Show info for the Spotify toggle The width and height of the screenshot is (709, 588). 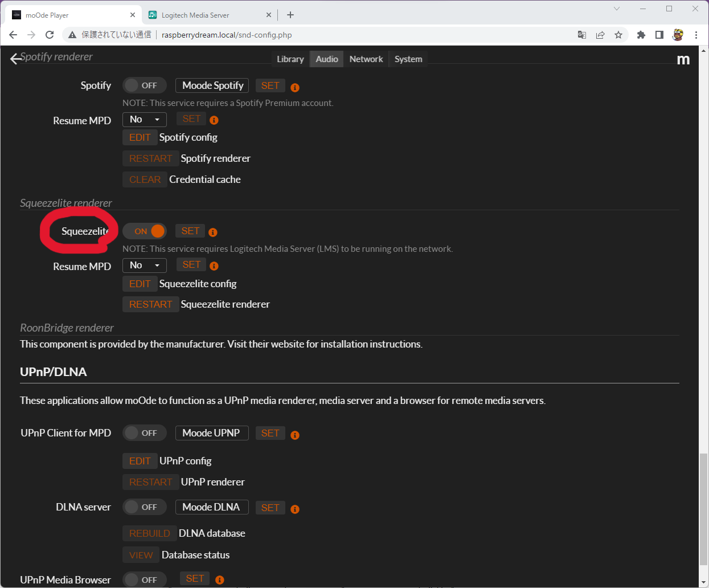click(295, 88)
